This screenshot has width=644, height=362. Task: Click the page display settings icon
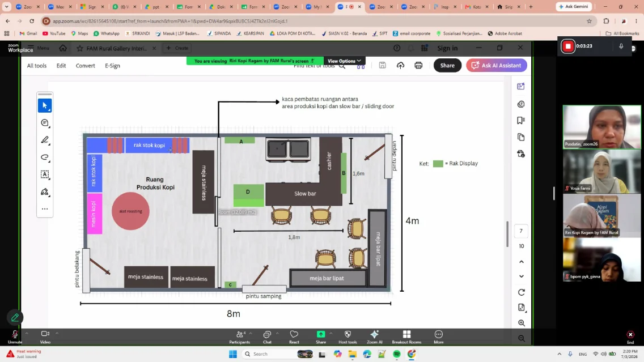(522, 308)
